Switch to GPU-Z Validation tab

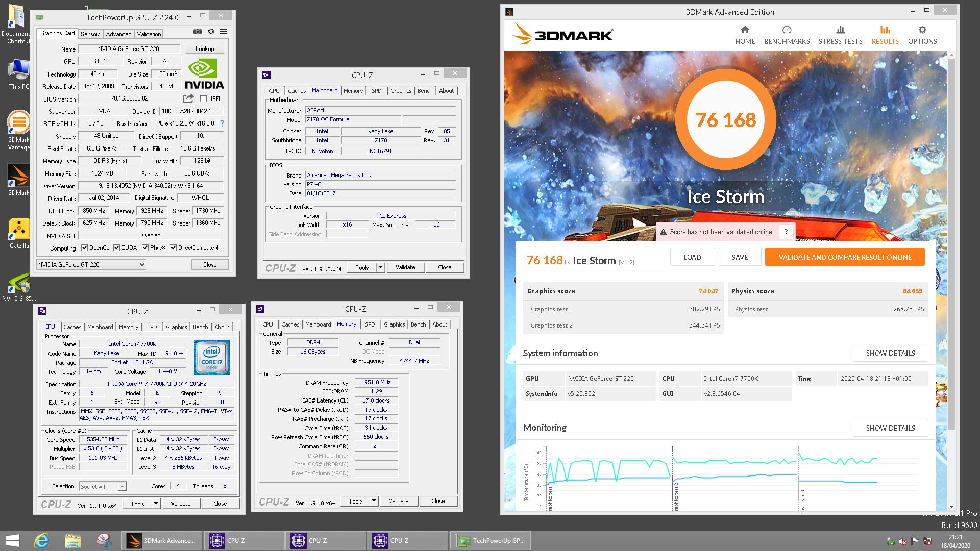point(149,34)
